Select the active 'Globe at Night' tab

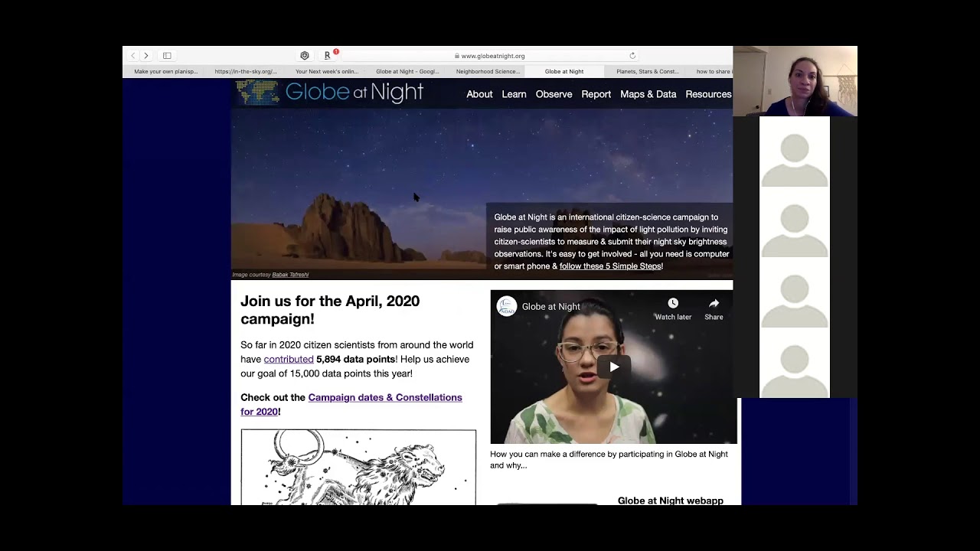click(x=564, y=71)
